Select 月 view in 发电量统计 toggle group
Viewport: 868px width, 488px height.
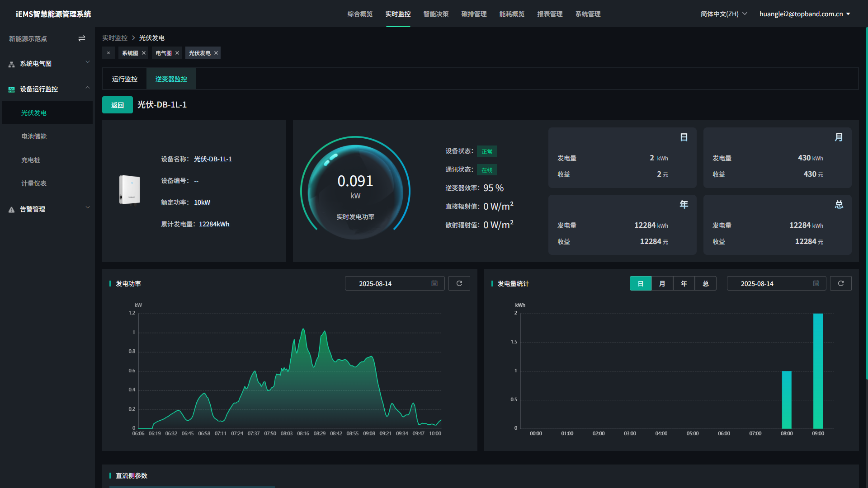662,283
